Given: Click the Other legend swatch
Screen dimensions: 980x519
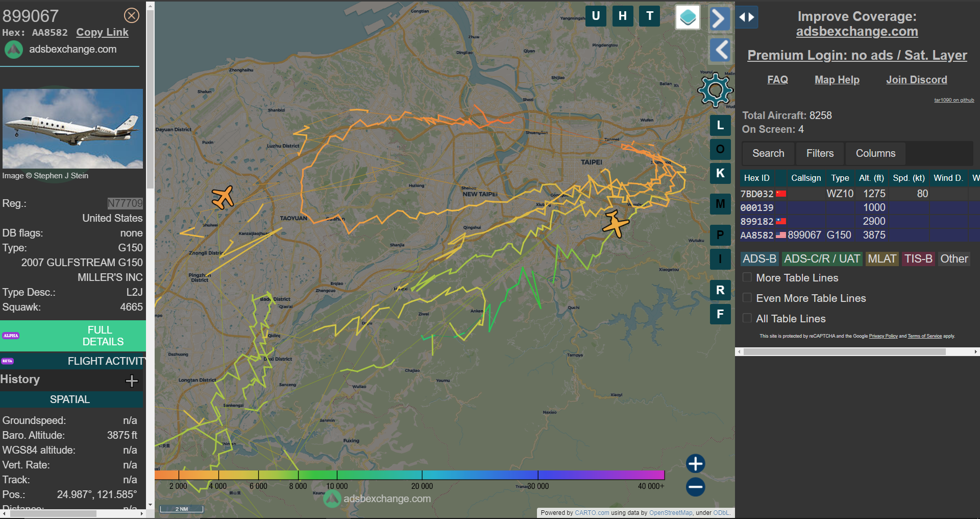Looking at the screenshot, I should [954, 259].
